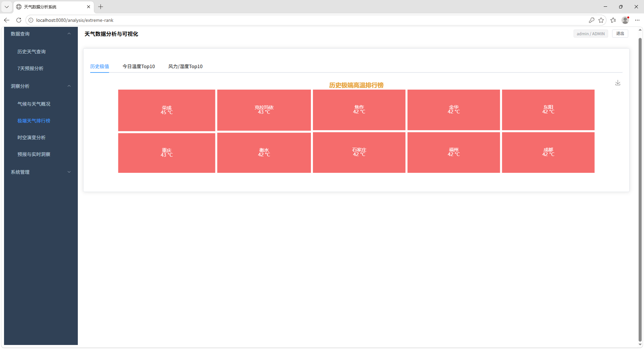
Task: Open new browser tab plus button
Action: pos(101,7)
